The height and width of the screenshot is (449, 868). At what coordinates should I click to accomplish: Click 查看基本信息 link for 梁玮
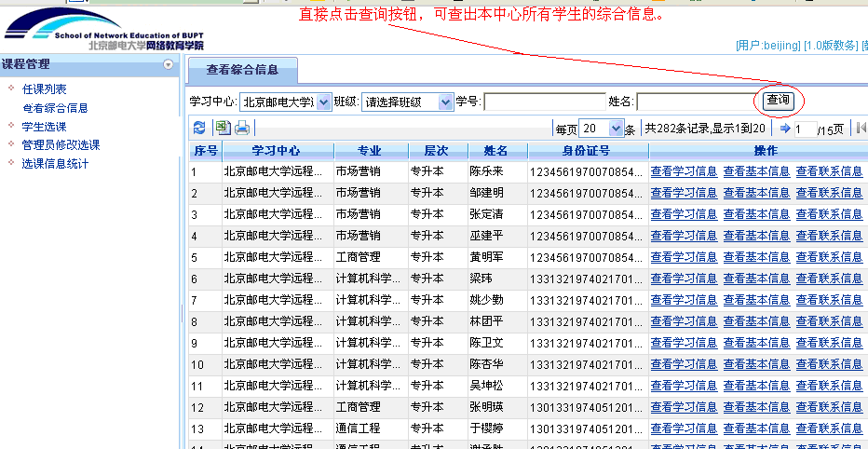(x=756, y=279)
